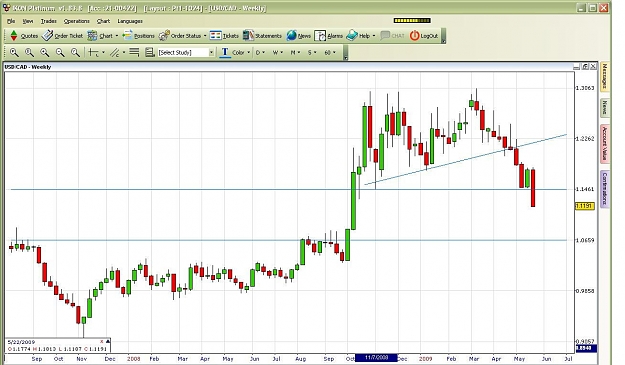
Task: Open the Operations menu
Action: tap(77, 21)
